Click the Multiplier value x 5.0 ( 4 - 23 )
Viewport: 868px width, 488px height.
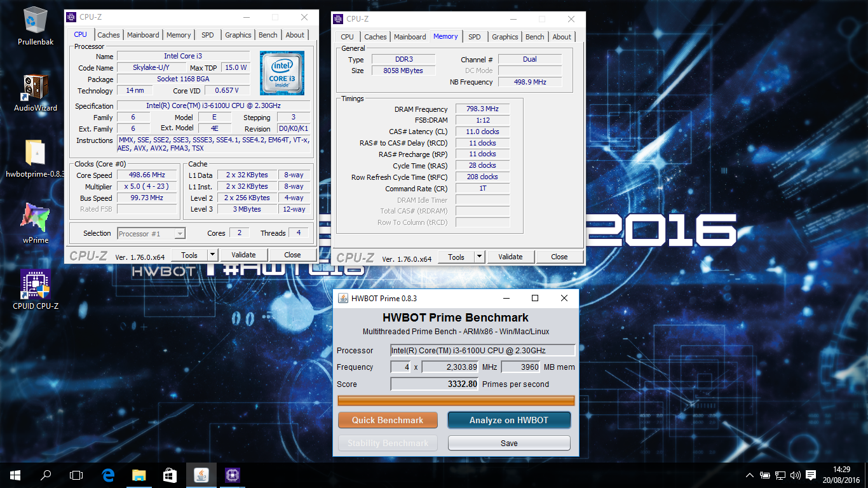[147, 187]
